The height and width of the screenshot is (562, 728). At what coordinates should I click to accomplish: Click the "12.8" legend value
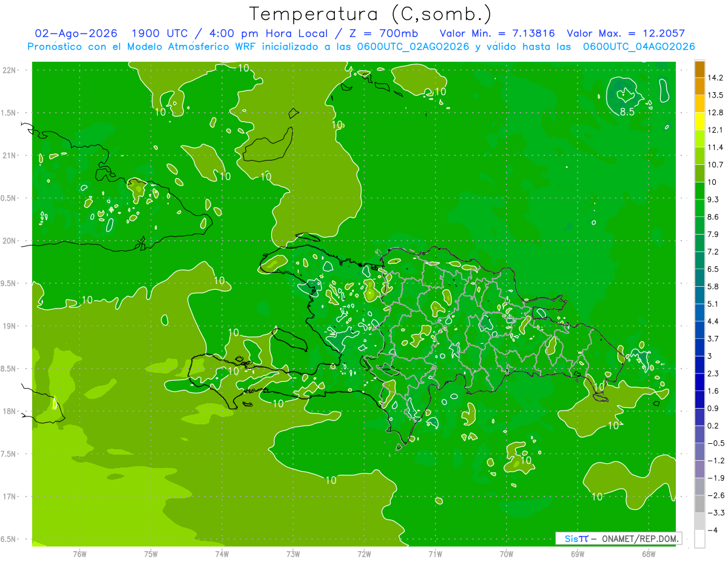[715, 113]
